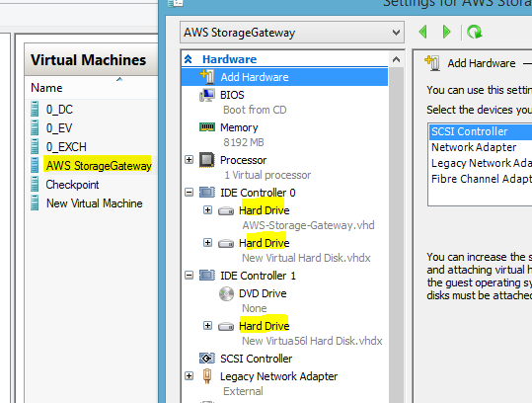Viewport: 532px width, 403px height.
Task: Click drive icon for AWS-Storage-Gateway.vhd
Action: (x=226, y=211)
